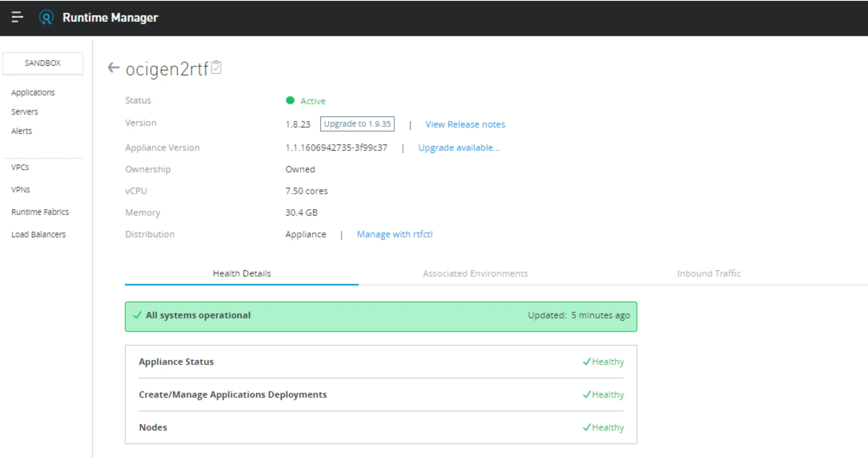Click the Upgrade available link
868x458 pixels.
459,148
